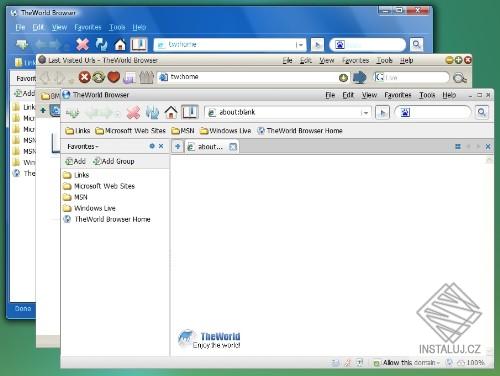Click the red Stop icon in middle window

click(x=84, y=77)
